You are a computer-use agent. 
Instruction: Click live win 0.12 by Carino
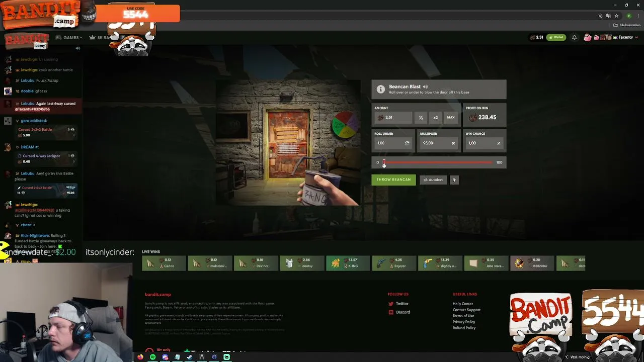click(x=164, y=263)
